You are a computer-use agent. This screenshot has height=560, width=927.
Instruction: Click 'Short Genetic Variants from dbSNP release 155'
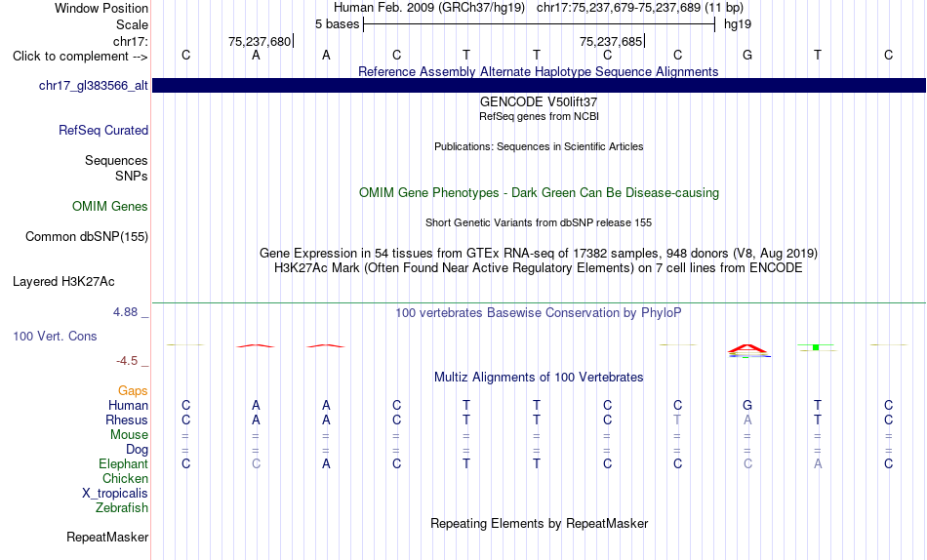(x=539, y=223)
